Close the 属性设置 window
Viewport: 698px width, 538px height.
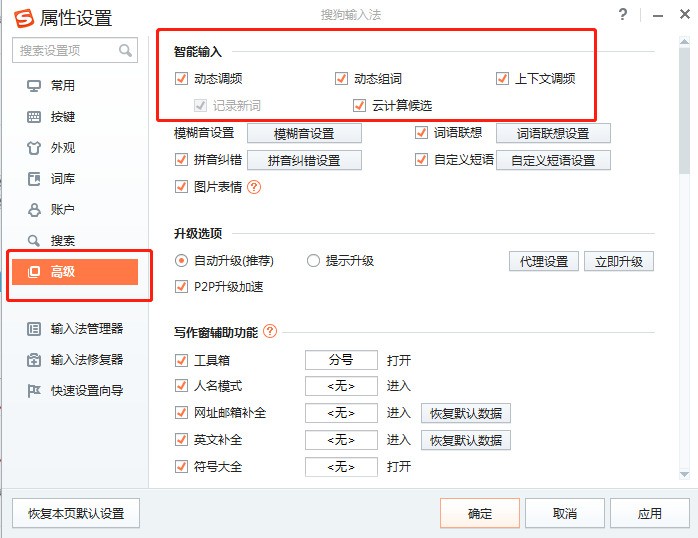point(685,14)
